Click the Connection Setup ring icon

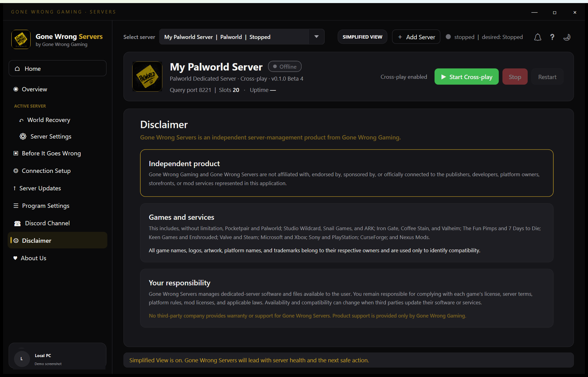click(16, 171)
